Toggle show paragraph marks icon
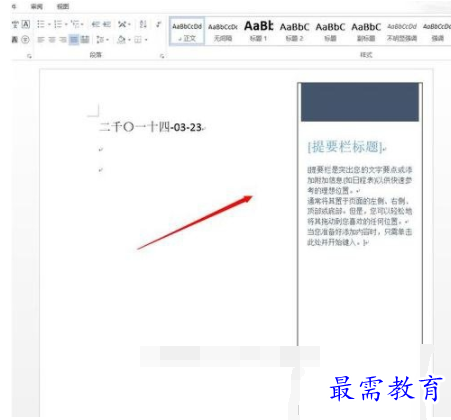 [x=159, y=24]
